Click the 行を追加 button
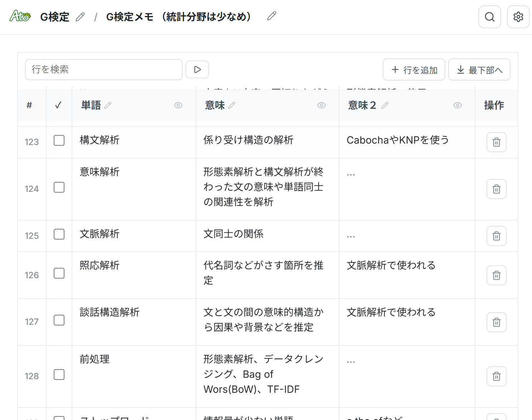This screenshot has width=532, height=420. click(x=414, y=69)
